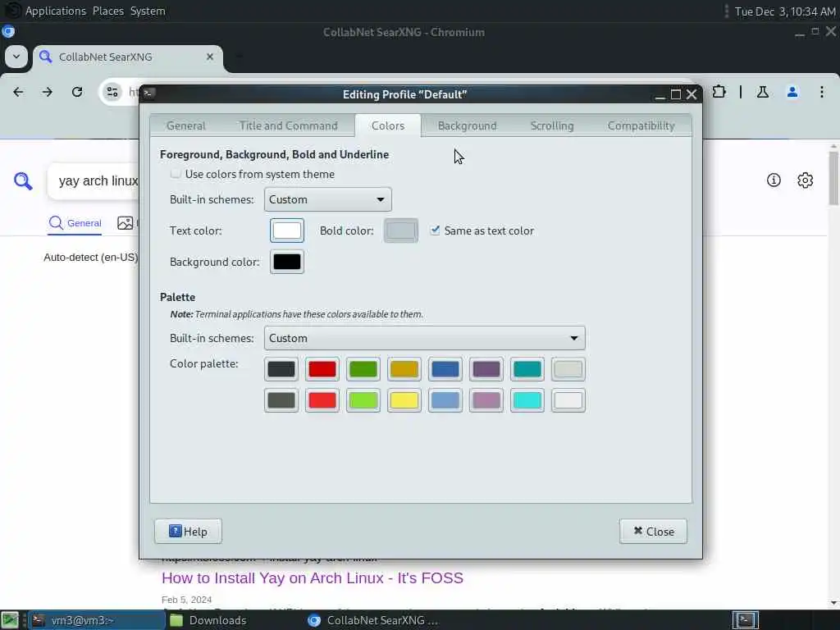
Task: Edit dark green palette color
Action: pyautogui.click(x=363, y=369)
